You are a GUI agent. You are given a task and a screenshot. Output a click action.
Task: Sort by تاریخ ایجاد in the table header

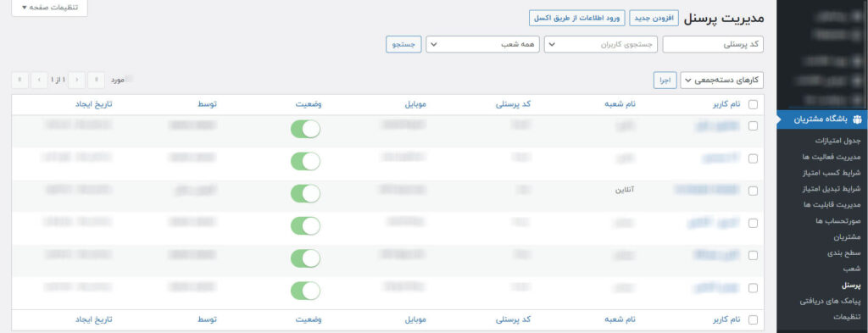click(x=93, y=104)
